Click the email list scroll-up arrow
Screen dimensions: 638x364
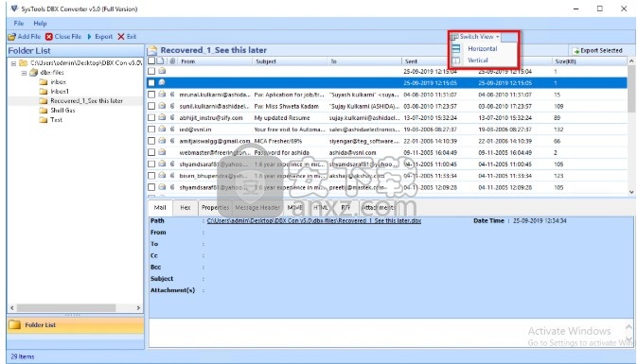[x=631, y=61]
